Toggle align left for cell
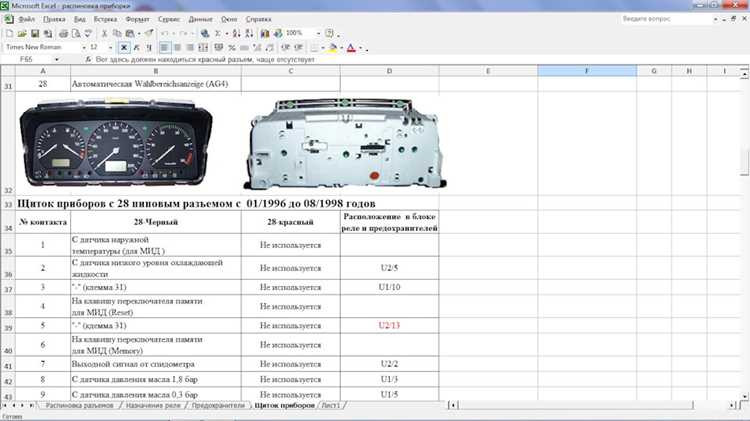 click(x=165, y=48)
